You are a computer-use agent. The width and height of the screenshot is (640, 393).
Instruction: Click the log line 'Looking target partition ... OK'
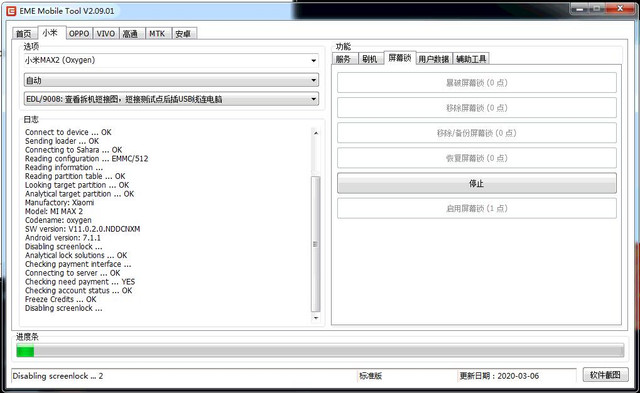point(77,185)
